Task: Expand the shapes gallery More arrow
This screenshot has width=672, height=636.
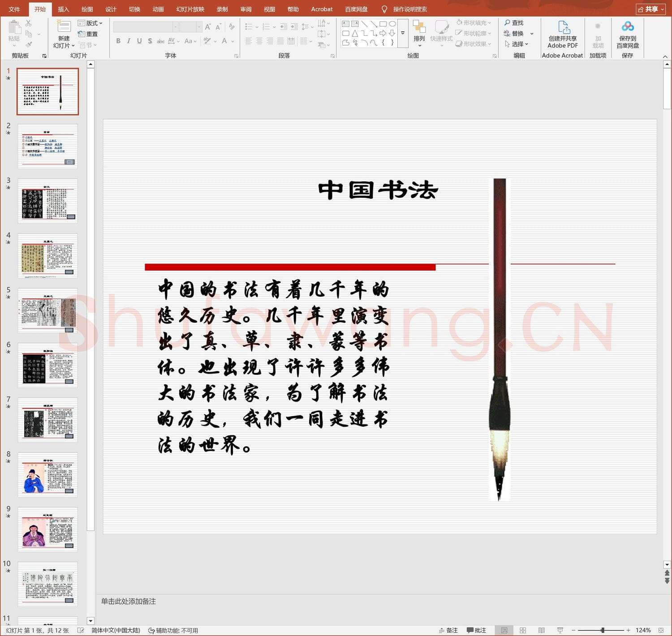Action: (x=403, y=33)
